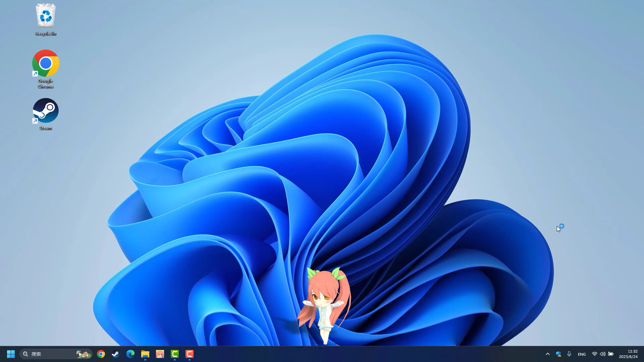Open the ENG input language switcher
Viewport: 644px width, 362px height.
[x=581, y=354]
